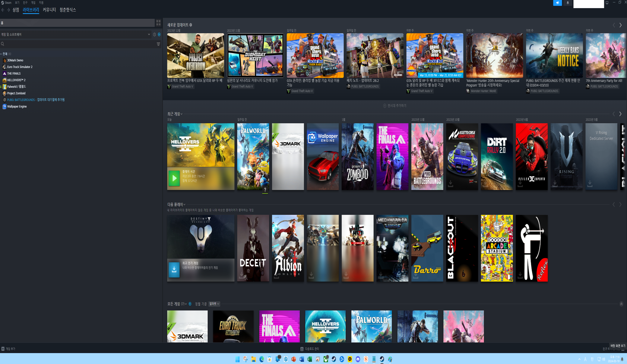Play HELLDIVERS 2 with the green play button

point(174,178)
